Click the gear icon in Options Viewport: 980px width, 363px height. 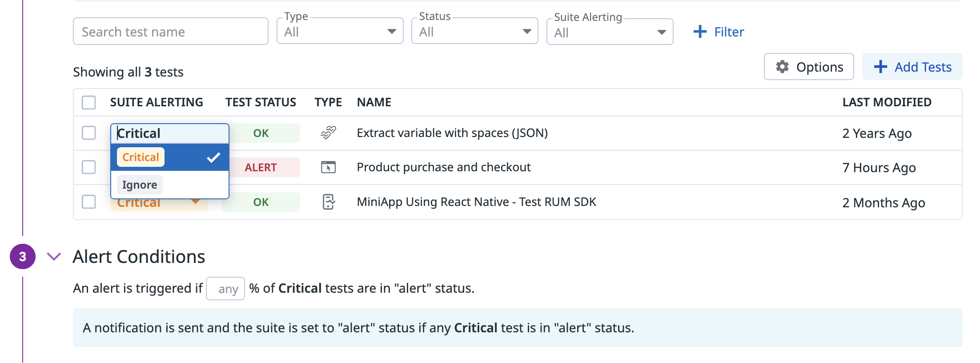782,67
